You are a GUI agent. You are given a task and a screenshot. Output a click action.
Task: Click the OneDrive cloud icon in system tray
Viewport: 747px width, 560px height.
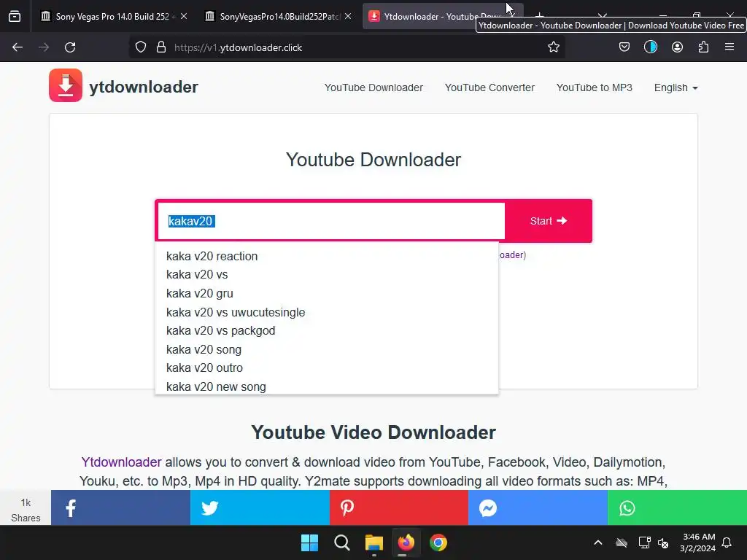(622, 542)
